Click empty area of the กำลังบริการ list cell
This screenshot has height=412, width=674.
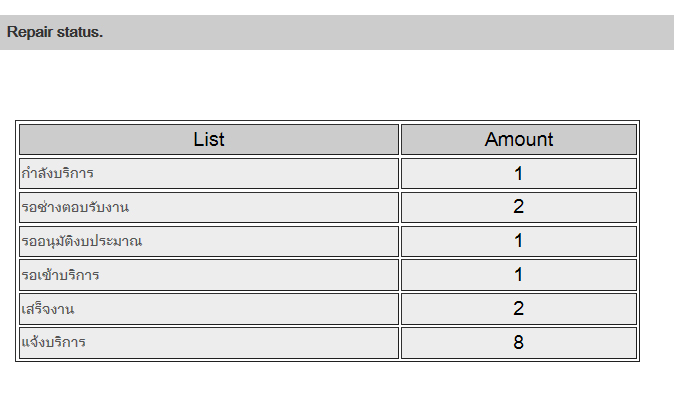[x=245, y=173]
